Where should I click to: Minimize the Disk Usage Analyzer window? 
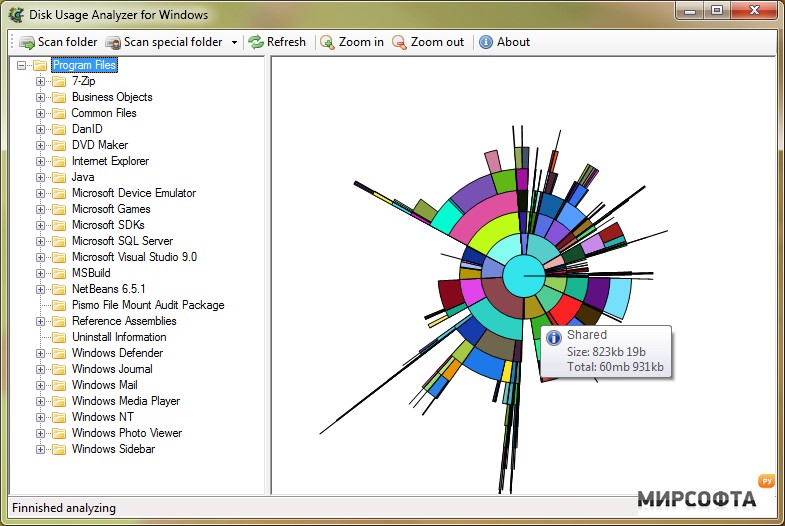[x=690, y=11]
